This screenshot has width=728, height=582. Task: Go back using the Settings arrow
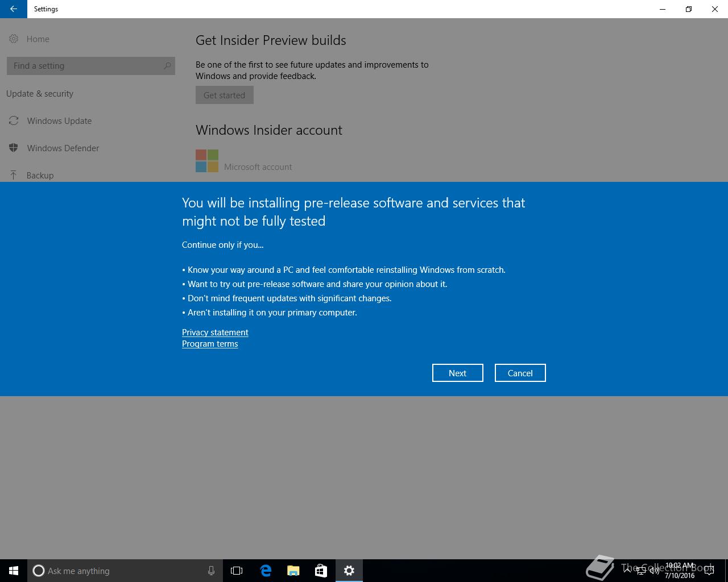point(14,9)
